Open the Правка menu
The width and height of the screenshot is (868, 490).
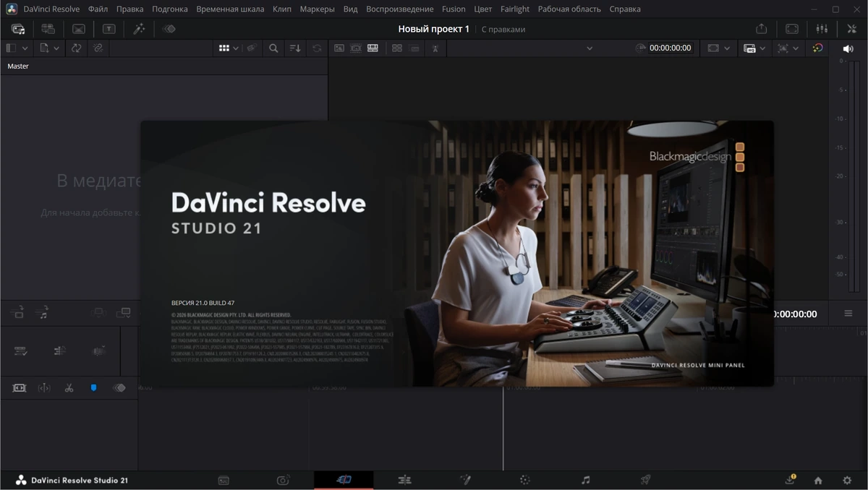coord(130,9)
